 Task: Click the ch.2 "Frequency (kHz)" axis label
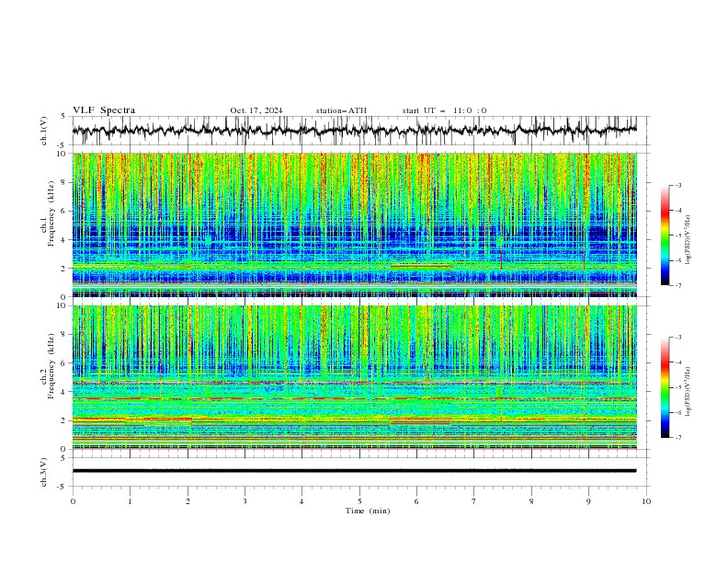[x=51, y=366]
